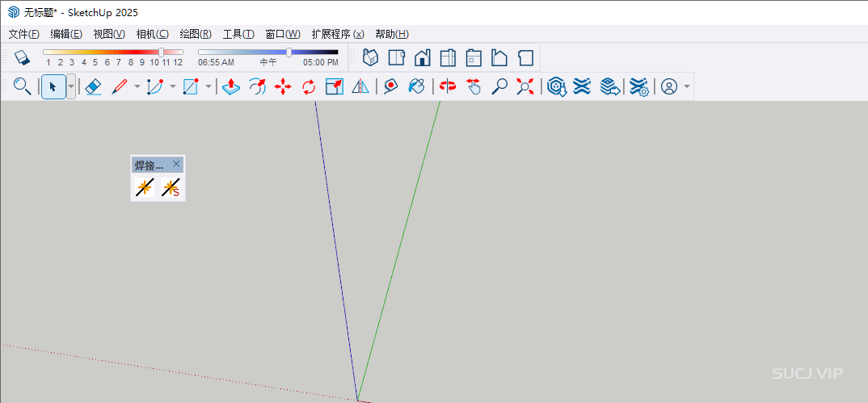Viewport: 868px width, 403px height.
Task: Open the 绘图(R) menu
Action: 196,34
